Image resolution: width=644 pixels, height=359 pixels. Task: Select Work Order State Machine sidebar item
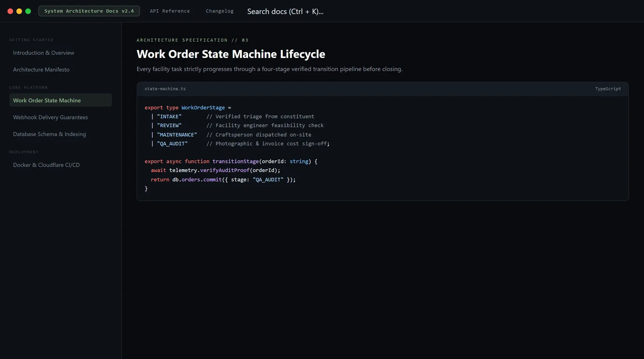(60, 101)
